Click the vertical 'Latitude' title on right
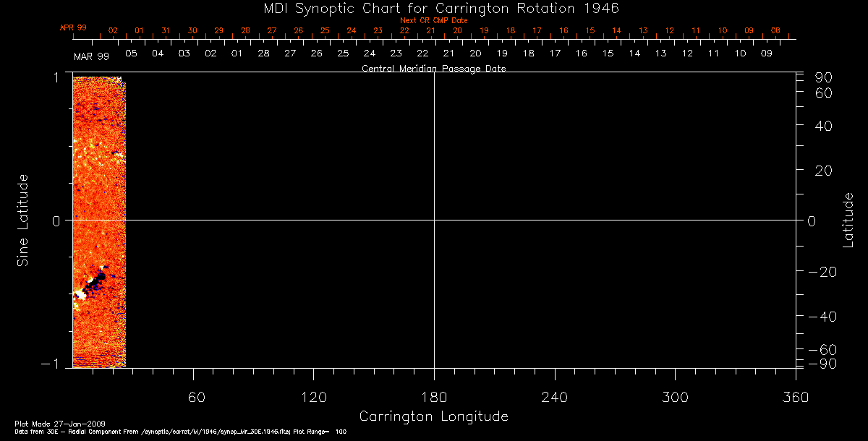 [x=848, y=220]
